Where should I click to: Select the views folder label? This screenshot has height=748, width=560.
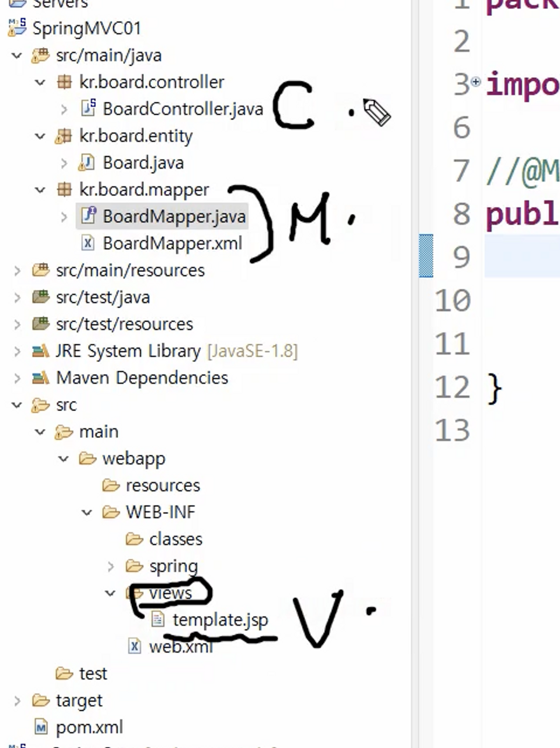point(170,593)
